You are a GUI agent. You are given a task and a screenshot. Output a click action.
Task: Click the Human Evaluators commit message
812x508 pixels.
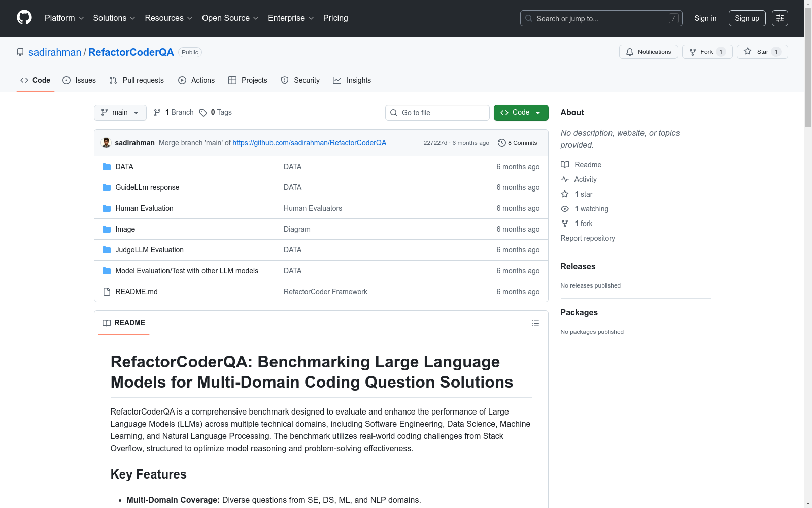coord(313,208)
